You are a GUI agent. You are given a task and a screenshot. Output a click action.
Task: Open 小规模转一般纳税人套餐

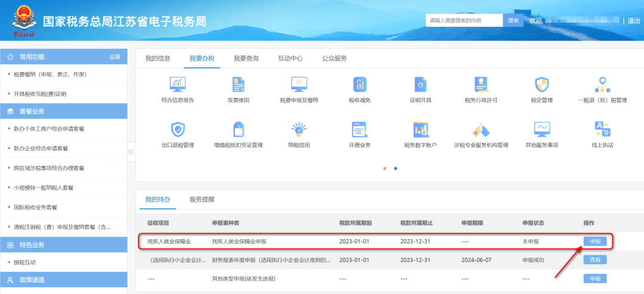tap(44, 188)
